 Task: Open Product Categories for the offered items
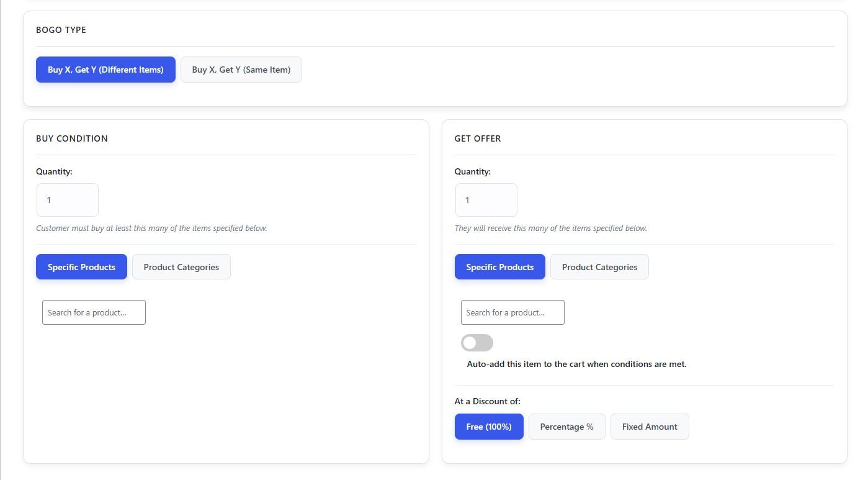click(x=599, y=266)
